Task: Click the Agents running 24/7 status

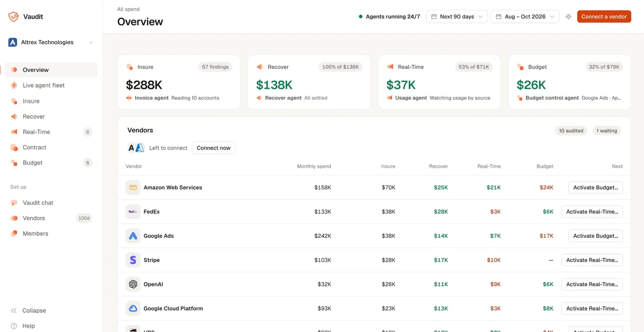Action: coord(389,17)
